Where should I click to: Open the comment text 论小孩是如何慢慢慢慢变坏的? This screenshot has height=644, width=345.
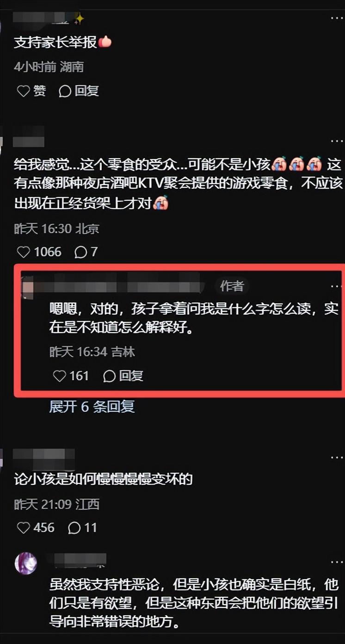(103, 479)
